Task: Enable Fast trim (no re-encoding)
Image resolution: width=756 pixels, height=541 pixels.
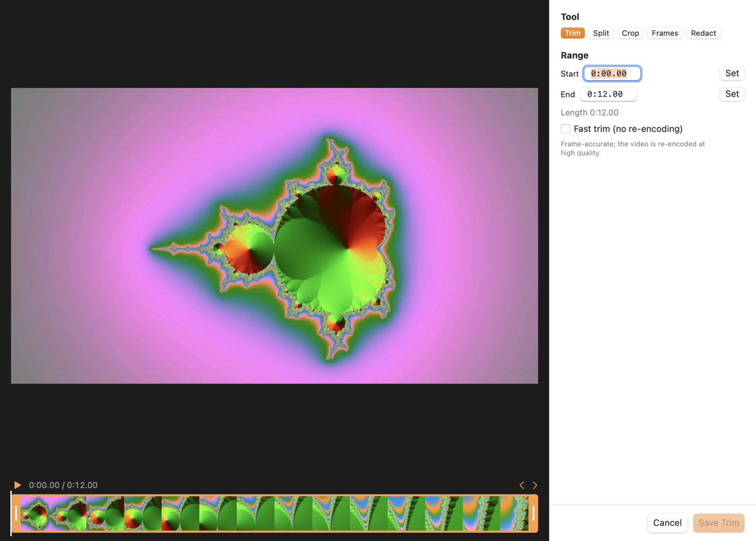Action: tap(566, 129)
